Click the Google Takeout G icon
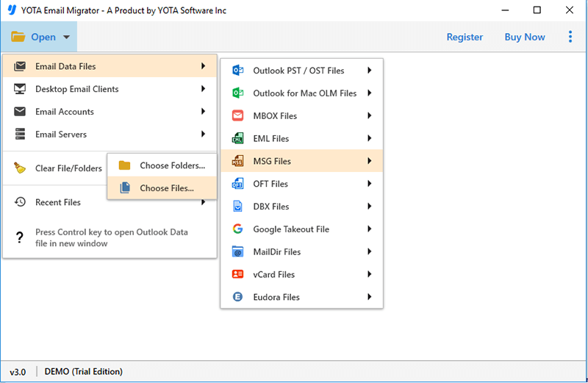588x383 pixels. (237, 229)
